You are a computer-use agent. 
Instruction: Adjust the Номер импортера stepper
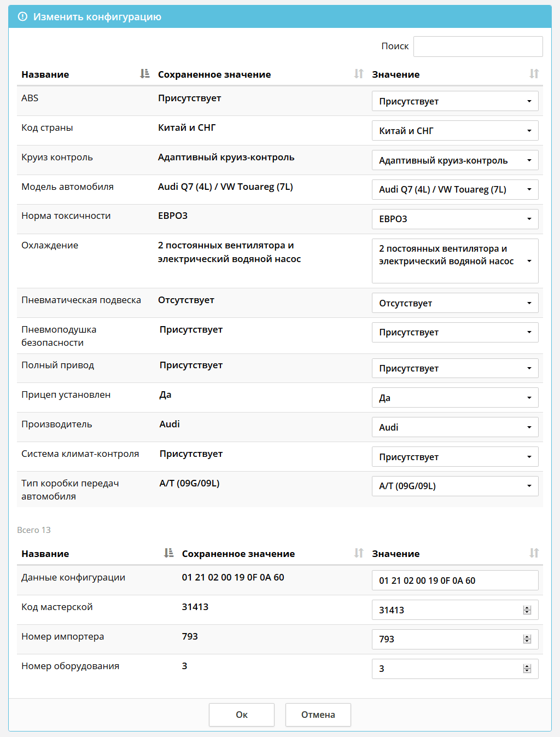tap(527, 639)
